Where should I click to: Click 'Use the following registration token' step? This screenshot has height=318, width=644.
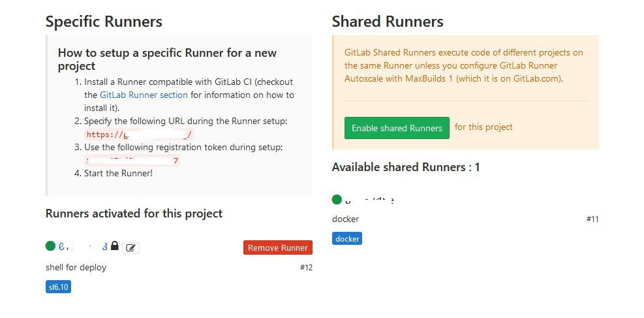[x=183, y=147]
